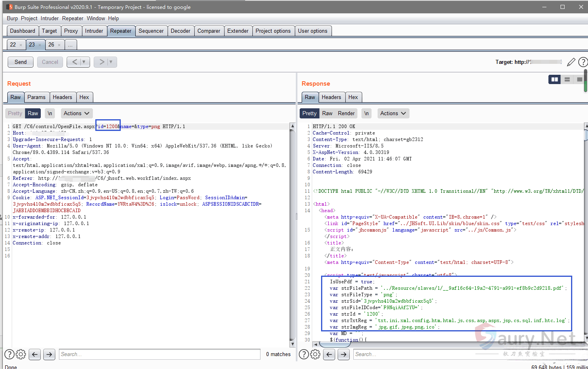Expand the response Actions dropdown
The height and width of the screenshot is (369, 588).
point(393,114)
